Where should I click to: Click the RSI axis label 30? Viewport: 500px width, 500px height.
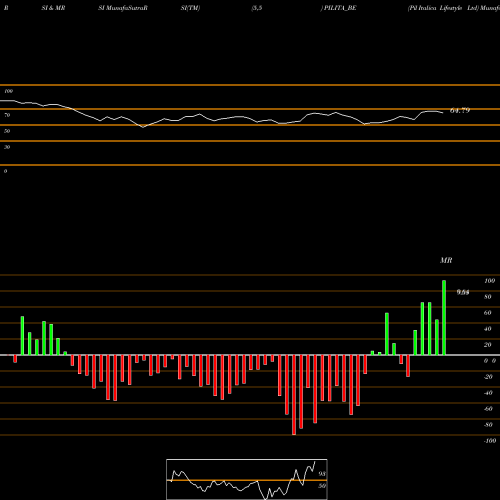(7, 147)
